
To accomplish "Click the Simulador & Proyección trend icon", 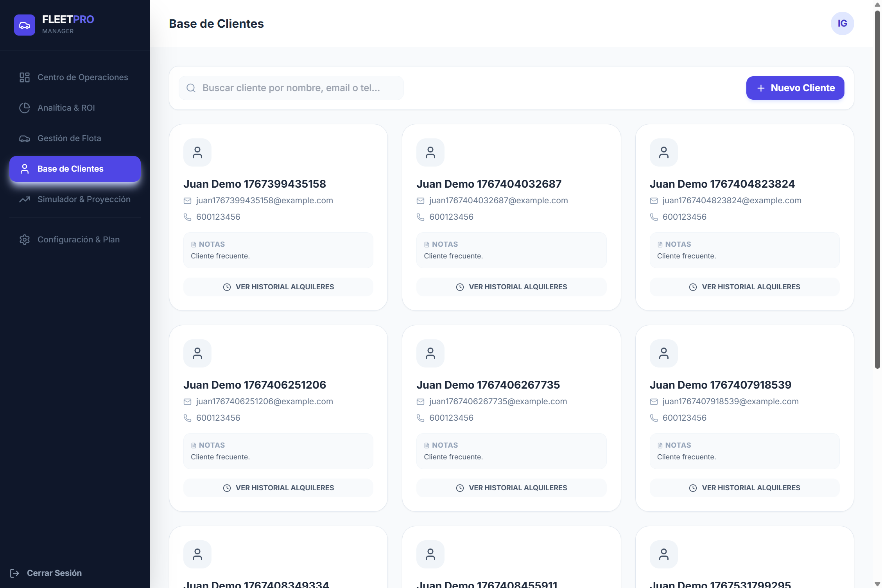I will point(24,199).
